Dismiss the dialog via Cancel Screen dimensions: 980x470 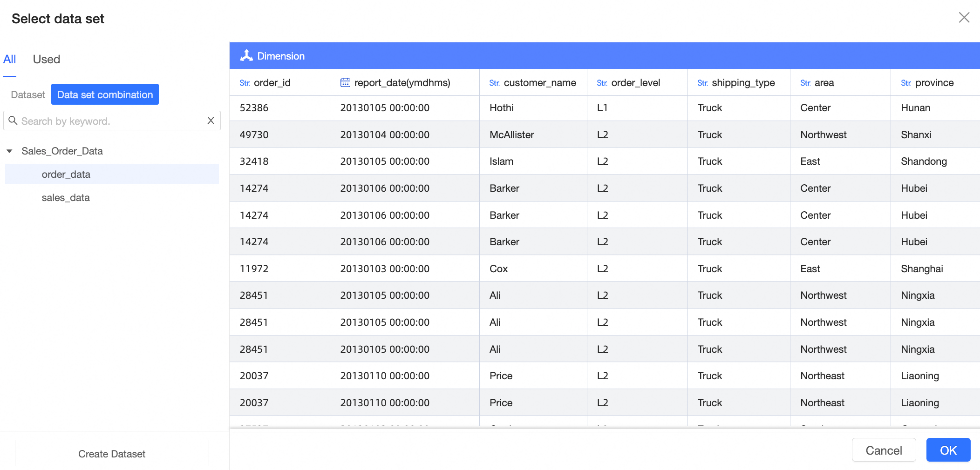pos(883,450)
